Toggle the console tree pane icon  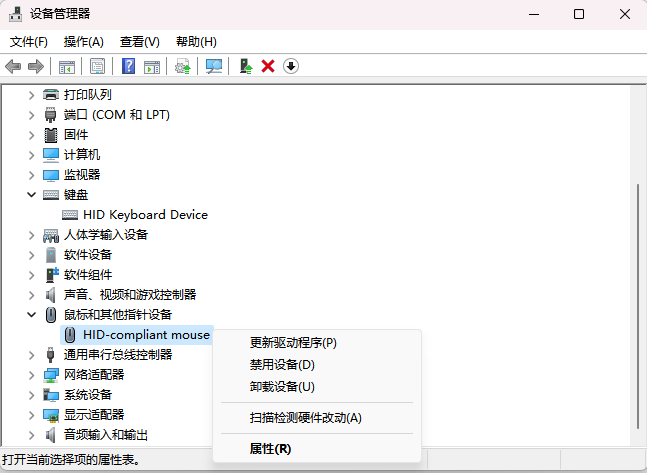click(x=66, y=66)
